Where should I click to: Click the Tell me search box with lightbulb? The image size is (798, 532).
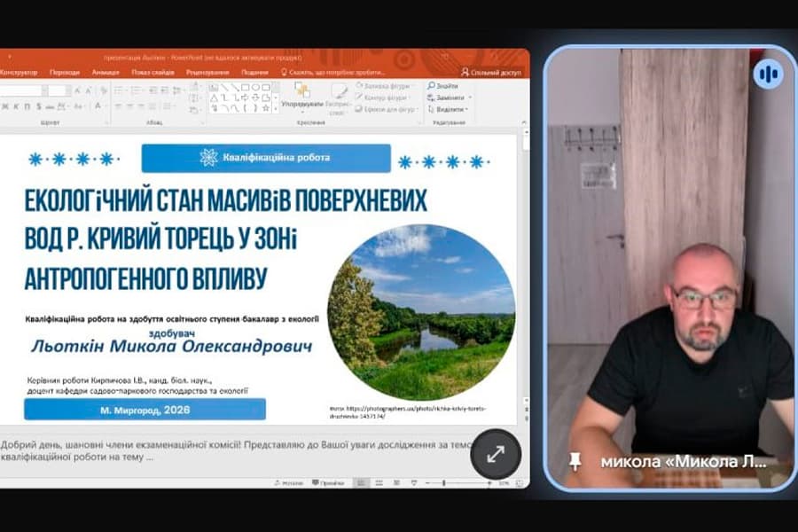[332, 73]
